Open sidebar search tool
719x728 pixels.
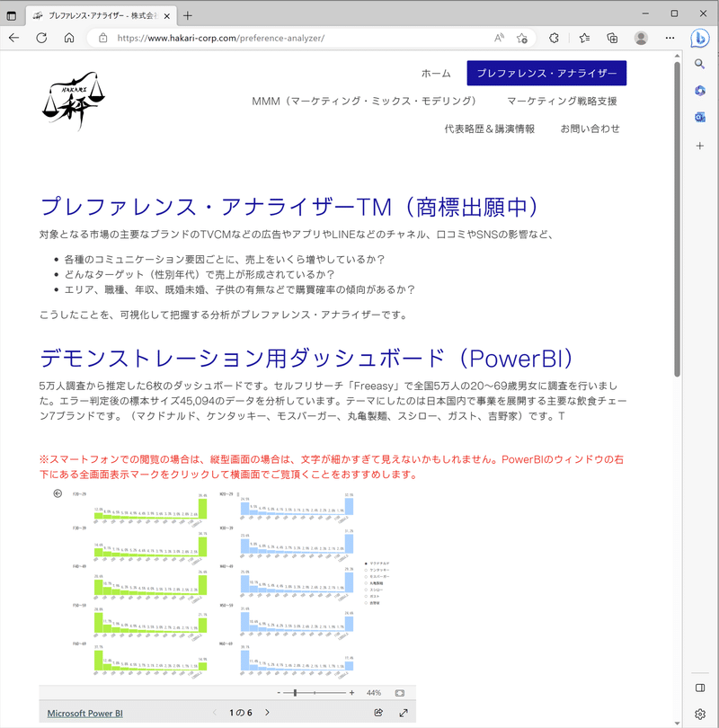click(700, 64)
